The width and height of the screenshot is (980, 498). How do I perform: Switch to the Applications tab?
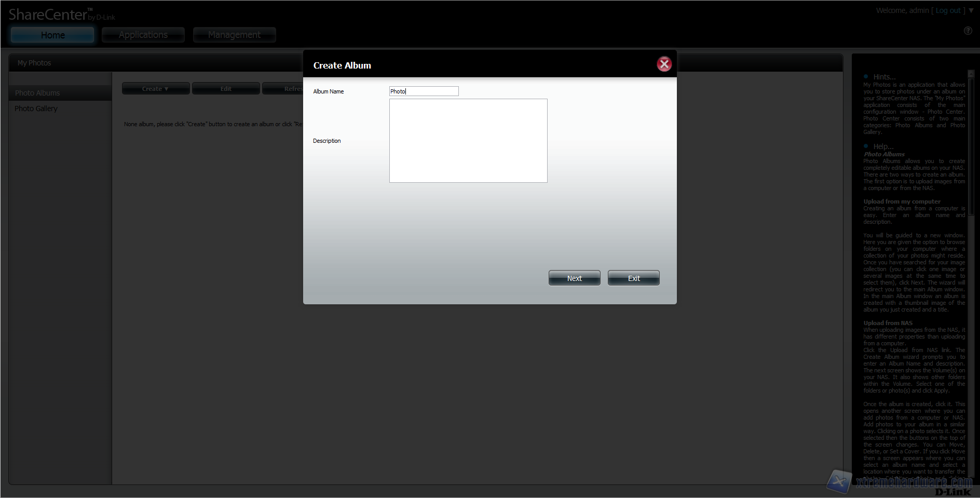[143, 35]
